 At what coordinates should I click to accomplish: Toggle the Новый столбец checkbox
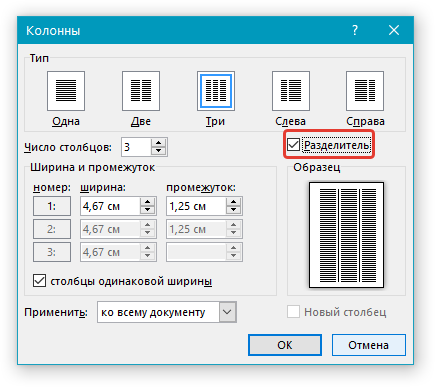pyautogui.click(x=293, y=312)
